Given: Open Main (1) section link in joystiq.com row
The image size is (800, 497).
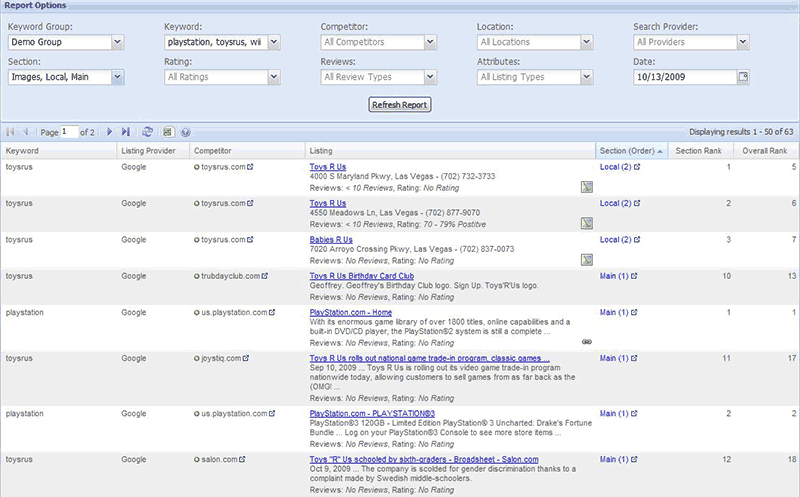Looking at the screenshot, I should (614, 358).
